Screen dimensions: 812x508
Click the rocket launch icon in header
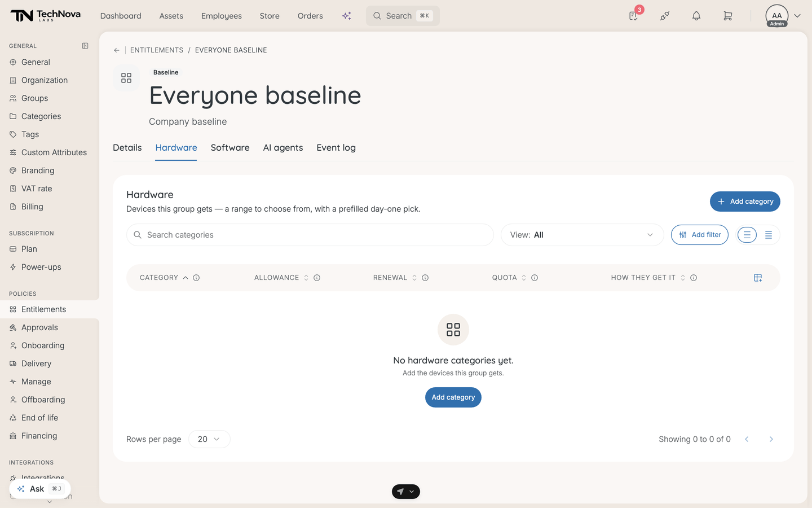[665, 16]
